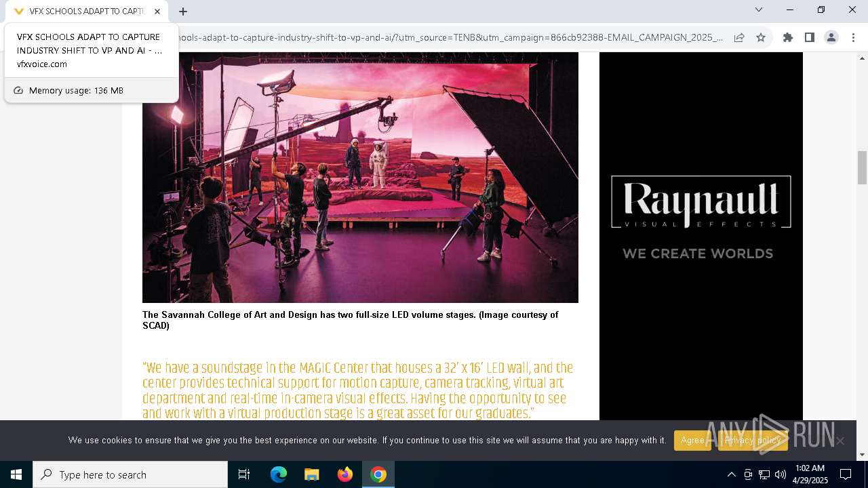Open Chrome's three-dot menu

point(852,37)
